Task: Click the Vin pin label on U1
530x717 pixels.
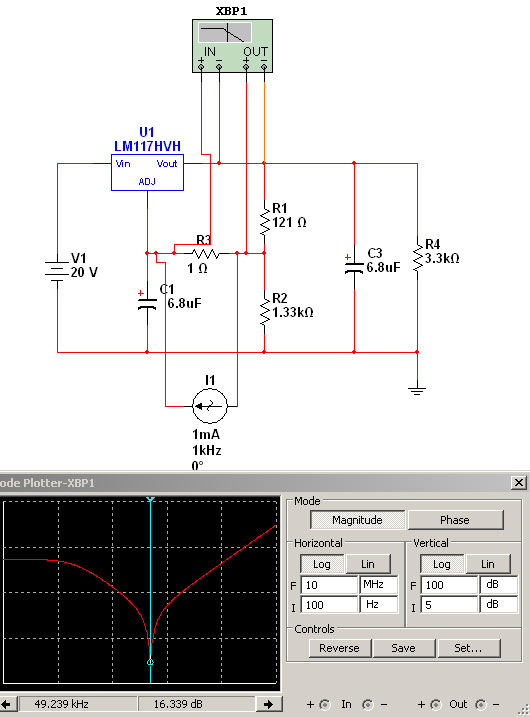Action: pos(123,164)
